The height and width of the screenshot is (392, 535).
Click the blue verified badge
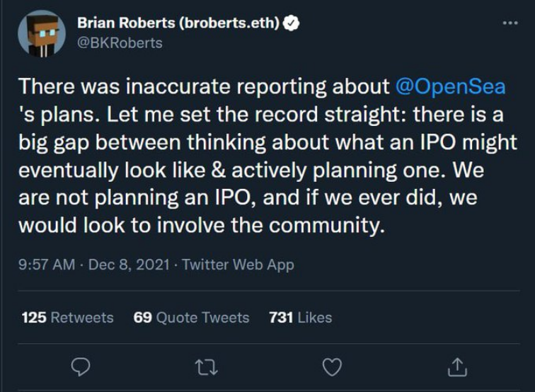[x=292, y=23]
